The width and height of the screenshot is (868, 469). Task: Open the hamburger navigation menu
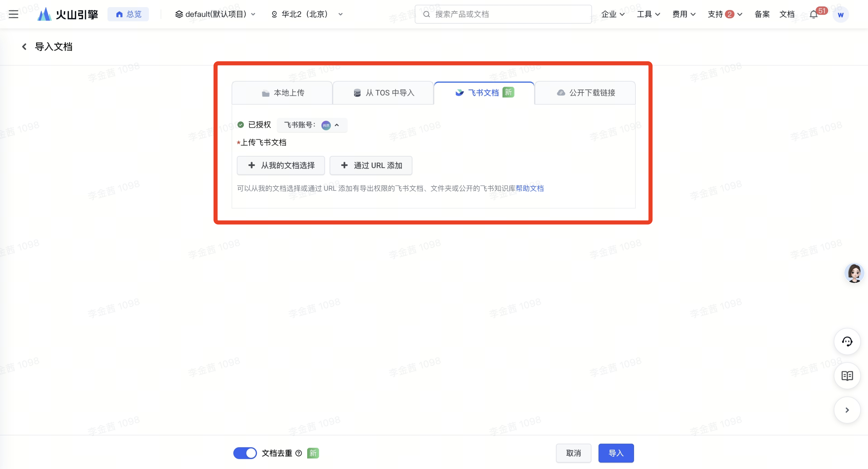pyautogui.click(x=14, y=14)
